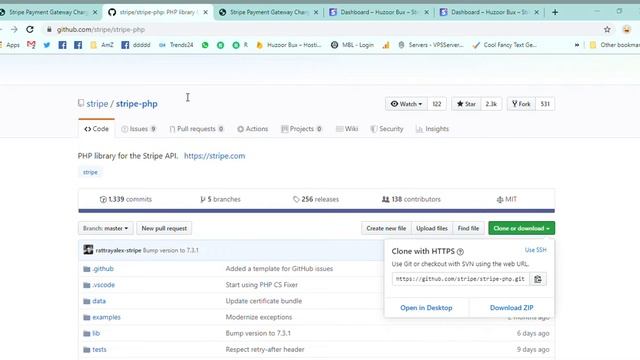
Task: Open the Wiki tab
Action: [347, 129]
